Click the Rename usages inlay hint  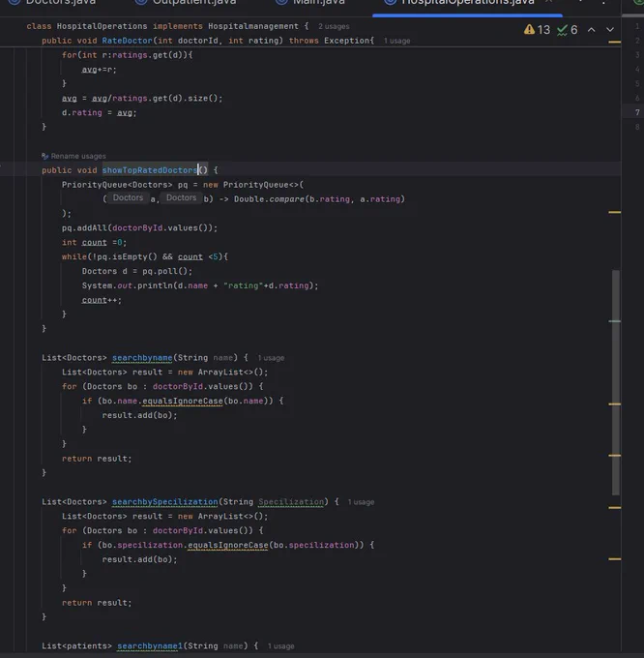78,156
